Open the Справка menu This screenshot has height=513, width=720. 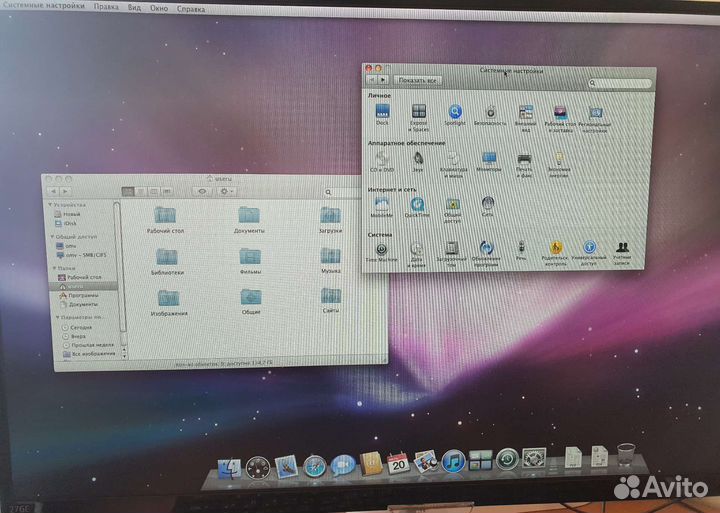pyautogui.click(x=191, y=9)
